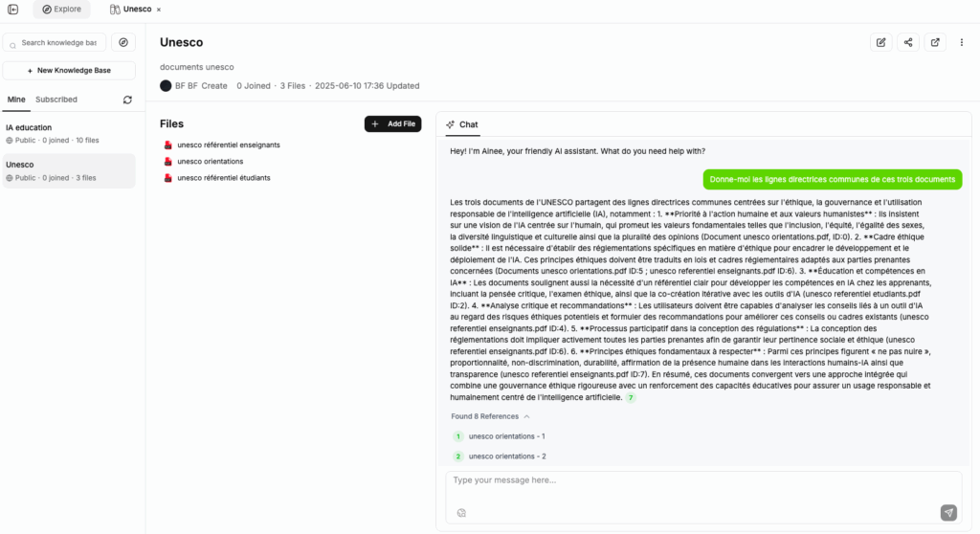The height and width of the screenshot is (534, 980).
Task: Collapse the left sidebar panel
Action: tap(12, 10)
